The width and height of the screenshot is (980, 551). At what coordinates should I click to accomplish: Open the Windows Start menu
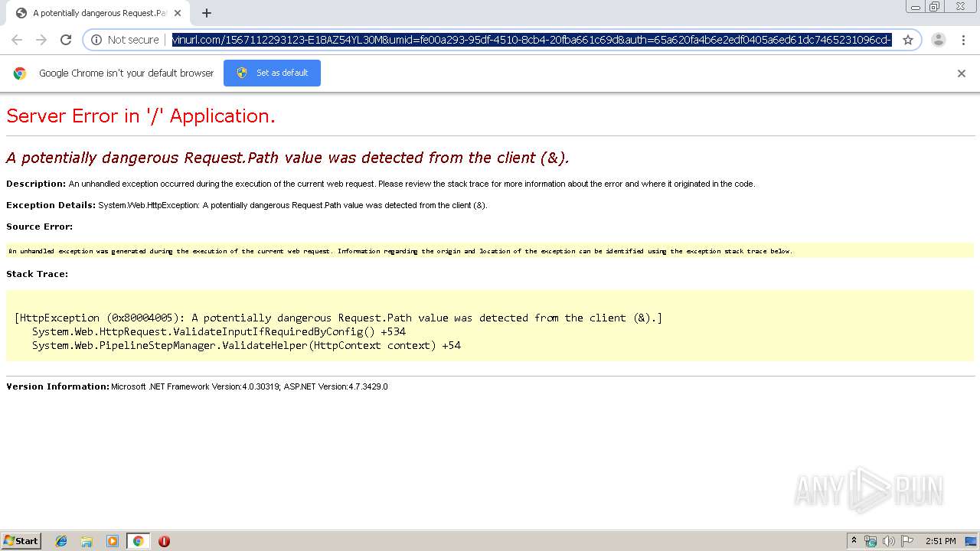(21, 541)
